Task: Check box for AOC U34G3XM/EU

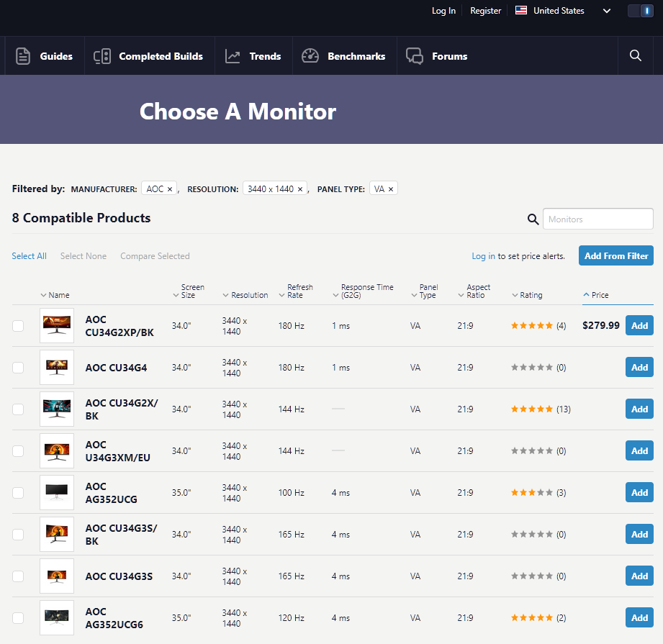Action: (x=18, y=451)
